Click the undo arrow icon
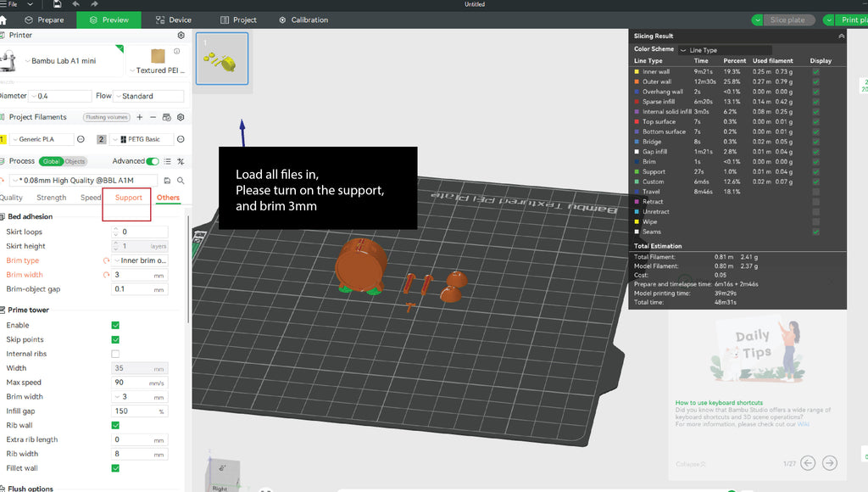Viewport: 868px width, 492px height. click(x=77, y=4)
